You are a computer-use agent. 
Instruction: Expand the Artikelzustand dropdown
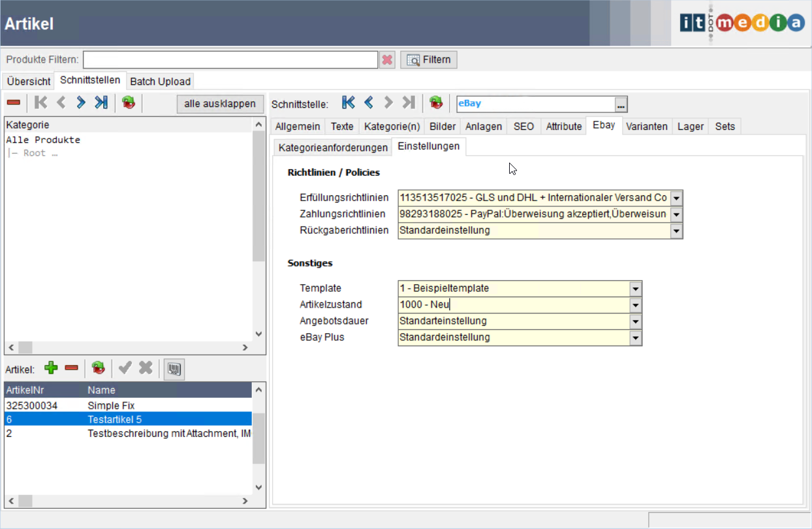click(635, 305)
